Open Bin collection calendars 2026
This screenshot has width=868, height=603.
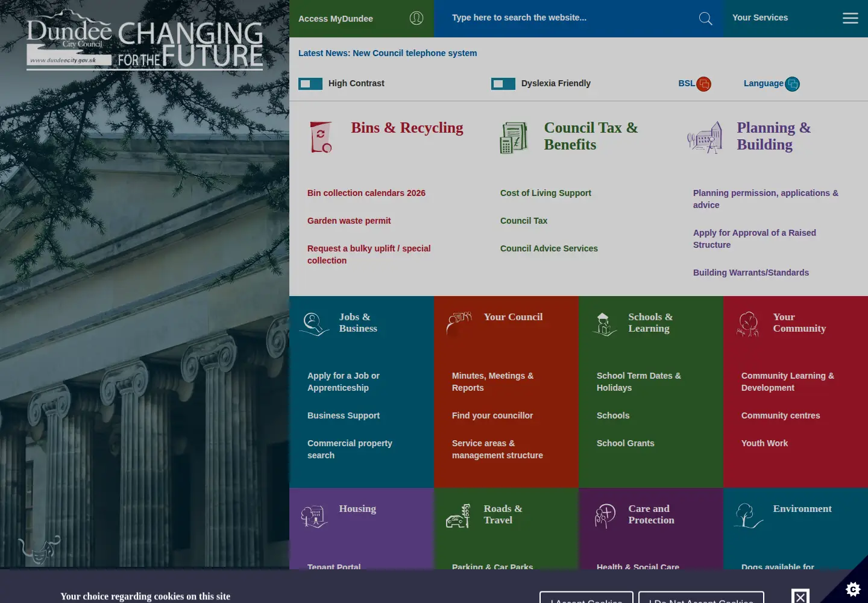tap(366, 193)
